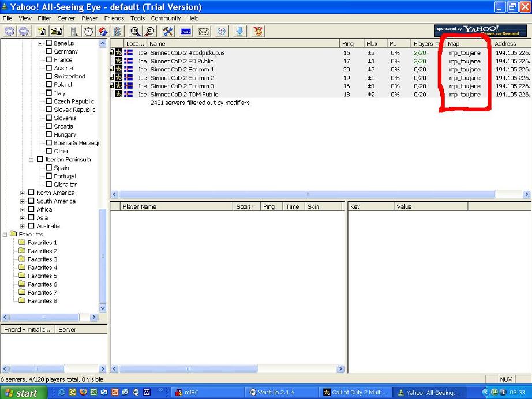This screenshot has height=399, width=532.
Task: Click the Back navigation arrow in the toolbar
Action: pyautogui.click(x=9, y=32)
